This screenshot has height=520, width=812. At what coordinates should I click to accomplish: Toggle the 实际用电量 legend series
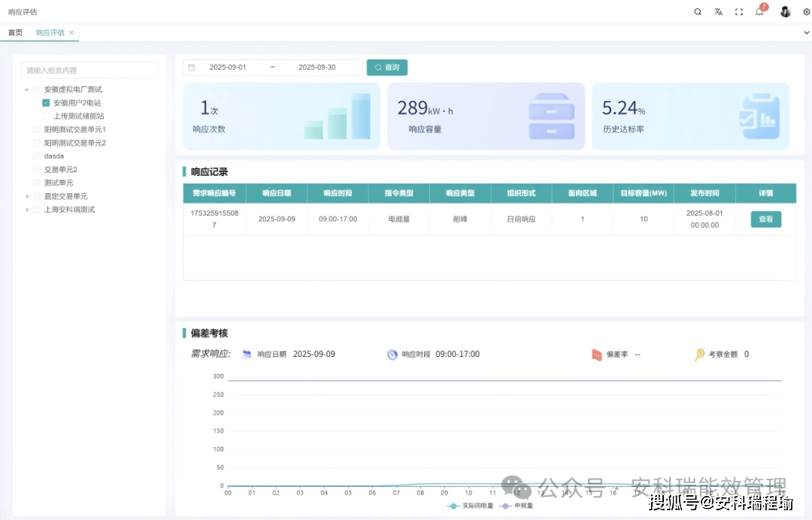click(471, 506)
